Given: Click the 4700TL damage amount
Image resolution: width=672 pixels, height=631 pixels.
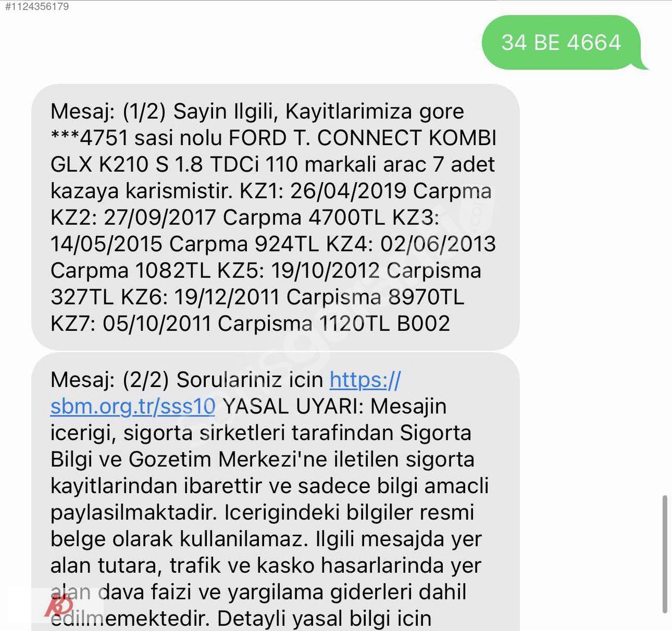Looking at the screenshot, I should pos(356,218).
